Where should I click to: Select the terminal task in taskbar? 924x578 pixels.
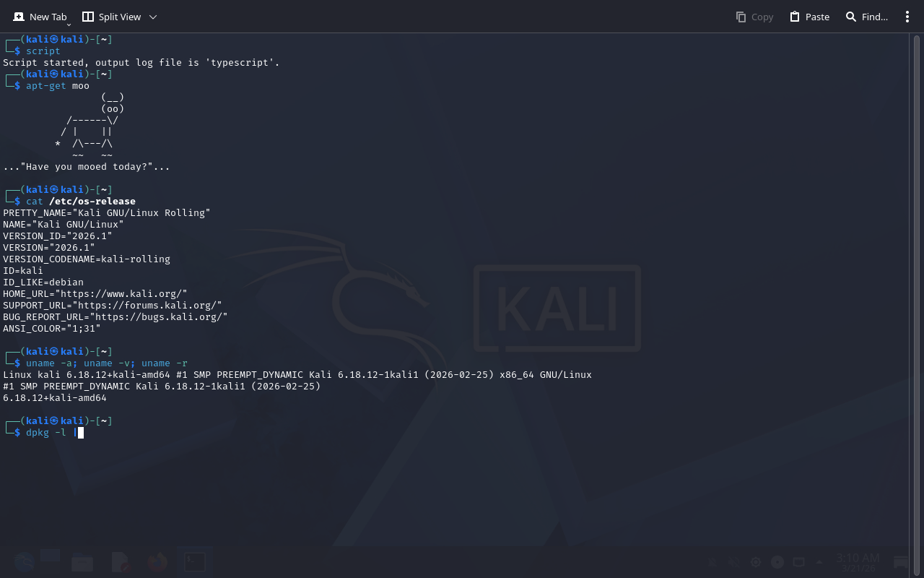coord(195,562)
